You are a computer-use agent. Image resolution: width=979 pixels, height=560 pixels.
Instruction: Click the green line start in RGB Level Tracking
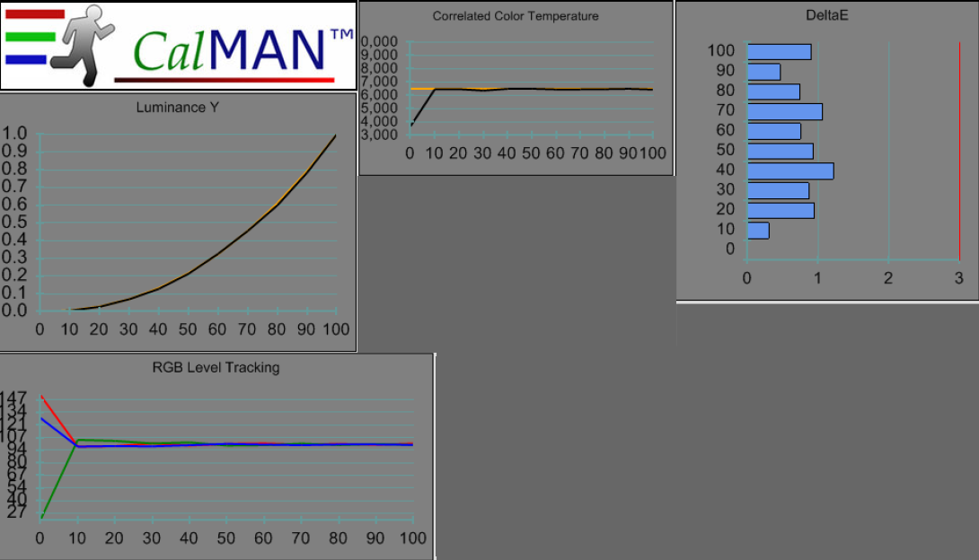pyautogui.click(x=42, y=516)
